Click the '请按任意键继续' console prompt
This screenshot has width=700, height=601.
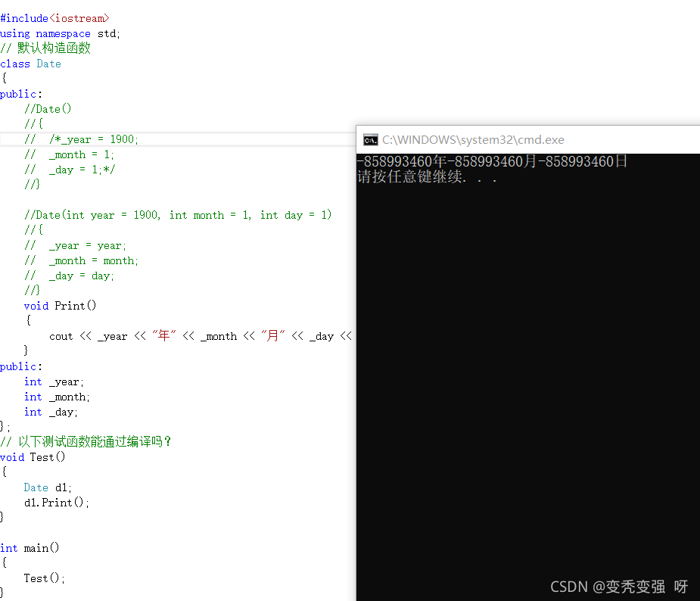428,177
